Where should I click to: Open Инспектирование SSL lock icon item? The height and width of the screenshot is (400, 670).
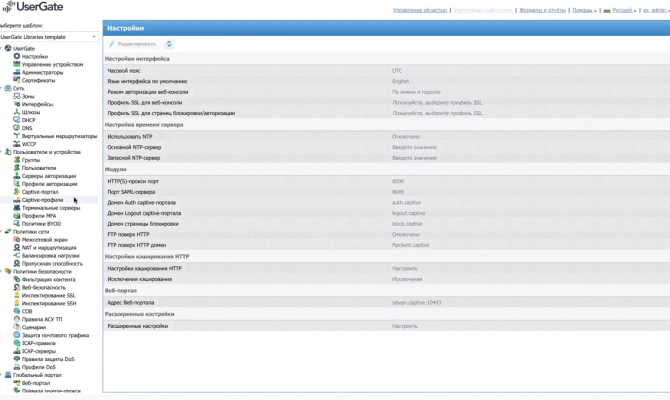(17, 295)
